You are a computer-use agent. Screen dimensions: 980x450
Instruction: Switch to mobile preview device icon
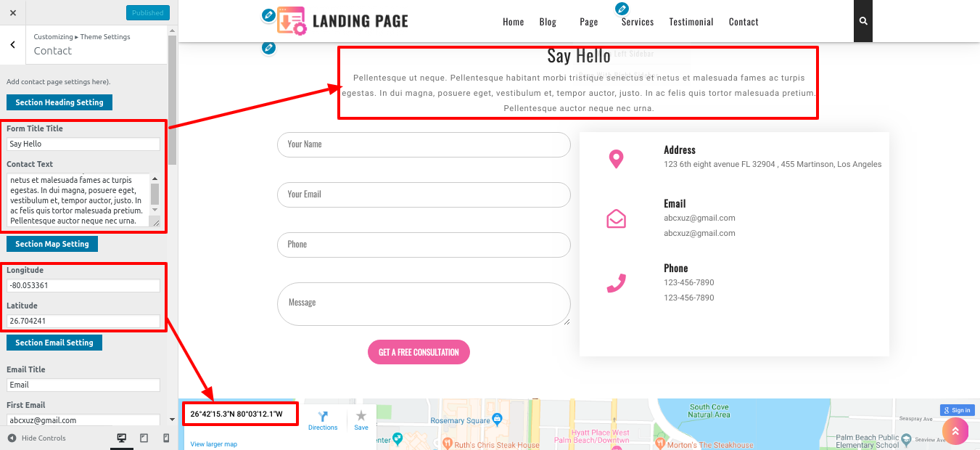166,438
